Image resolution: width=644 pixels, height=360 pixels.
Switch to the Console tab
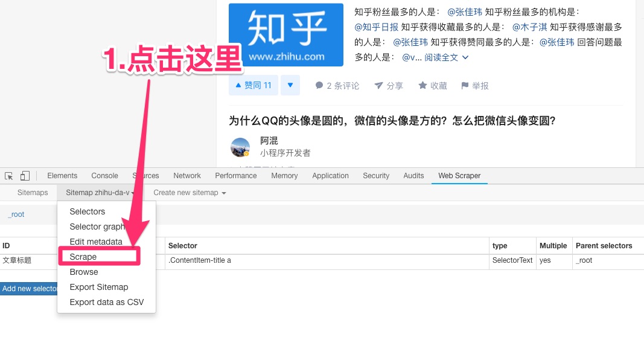[104, 176]
